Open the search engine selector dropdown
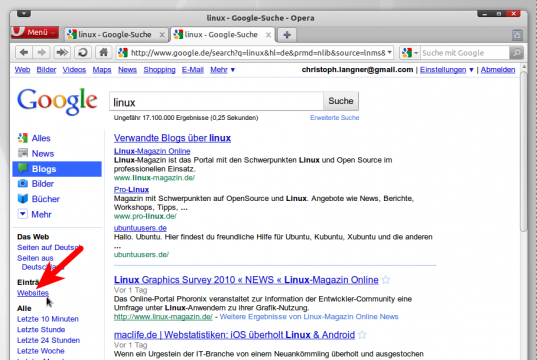This screenshot has height=360, width=537. [x=410, y=53]
